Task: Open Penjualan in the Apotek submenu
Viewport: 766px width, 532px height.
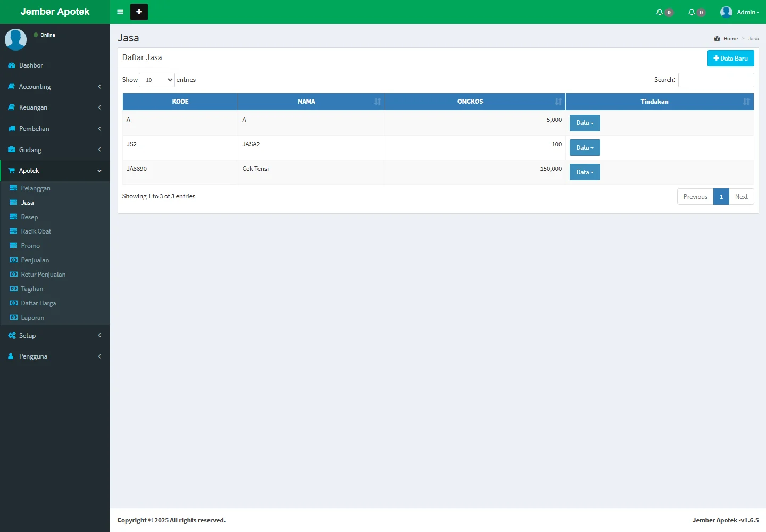Action: click(x=35, y=260)
